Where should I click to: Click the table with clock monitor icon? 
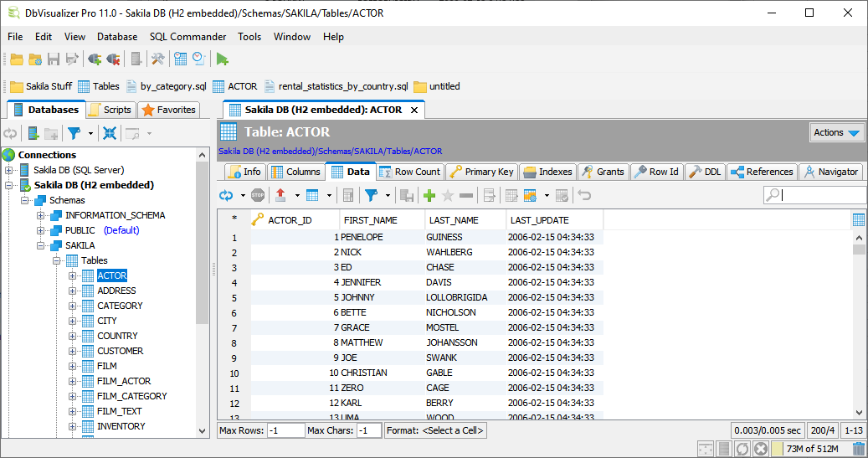click(x=180, y=59)
